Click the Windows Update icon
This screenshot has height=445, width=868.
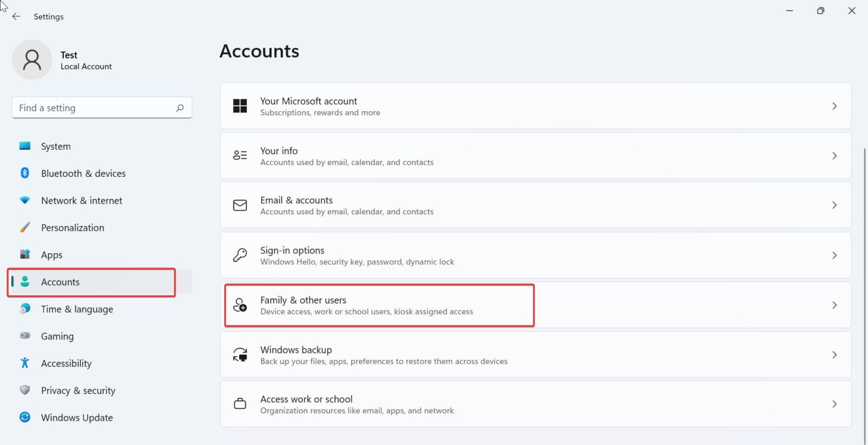(25, 417)
